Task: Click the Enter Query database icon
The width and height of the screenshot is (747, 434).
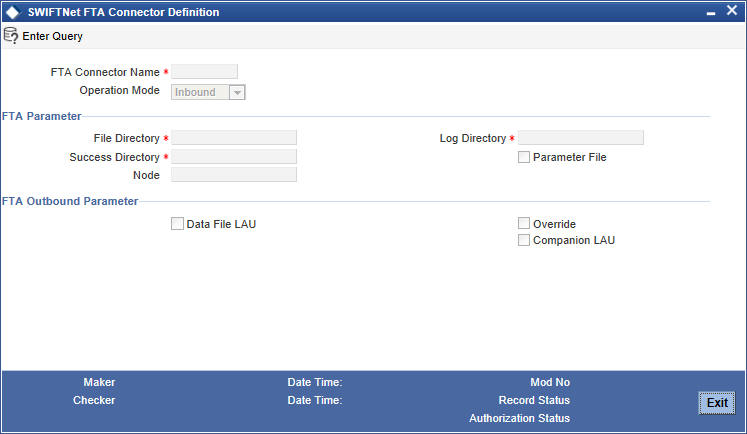Action: click(x=10, y=36)
